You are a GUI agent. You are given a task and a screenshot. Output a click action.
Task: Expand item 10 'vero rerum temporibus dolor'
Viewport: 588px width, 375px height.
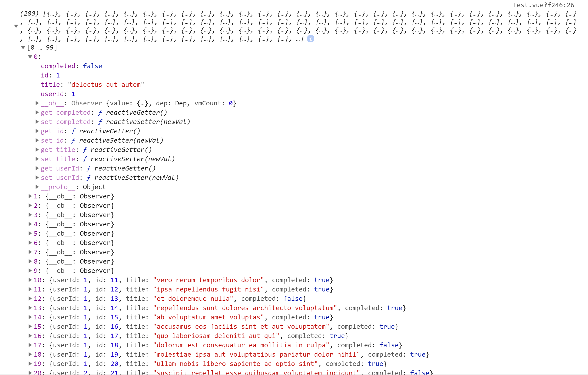(30, 280)
